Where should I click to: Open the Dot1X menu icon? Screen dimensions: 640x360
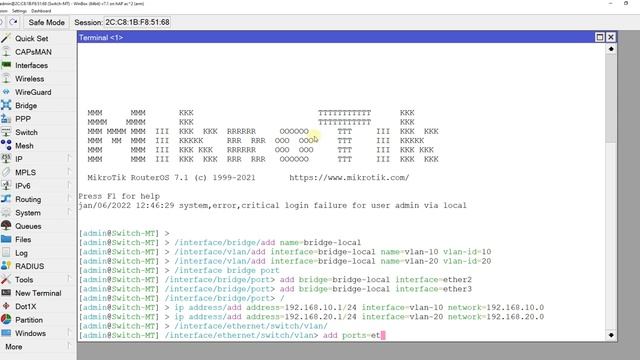[x=6, y=306]
